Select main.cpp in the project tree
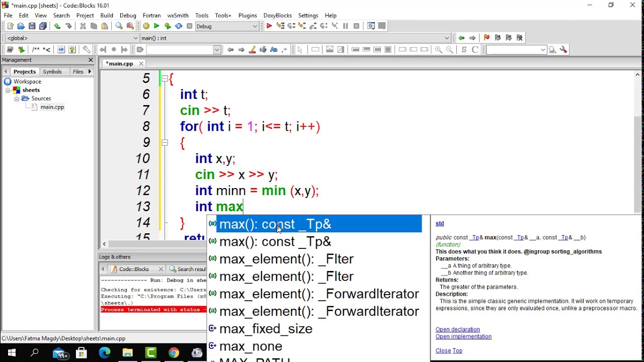 click(52, 107)
